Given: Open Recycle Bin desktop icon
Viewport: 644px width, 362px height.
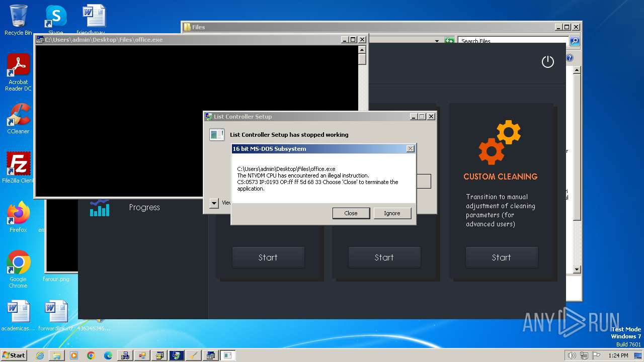Looking at the screenshot, I should click(18, 20).
